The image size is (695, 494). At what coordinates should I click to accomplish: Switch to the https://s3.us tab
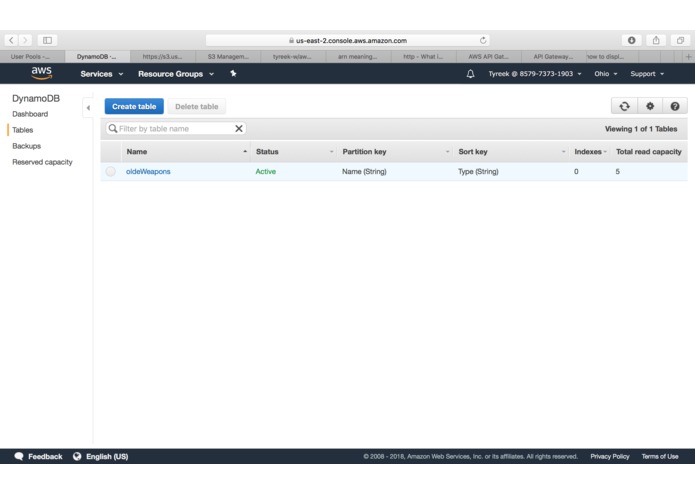[x=163, y=57]
